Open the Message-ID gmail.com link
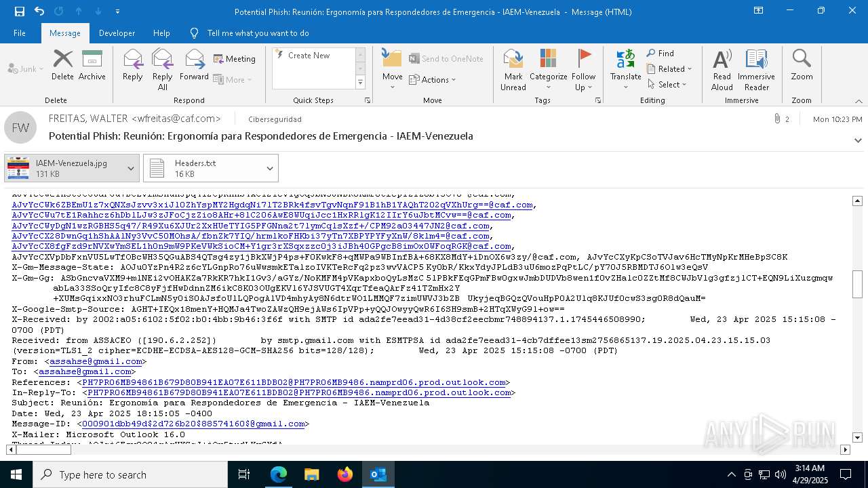The height and width of the screenshot is (488, 868). [193, 424]
